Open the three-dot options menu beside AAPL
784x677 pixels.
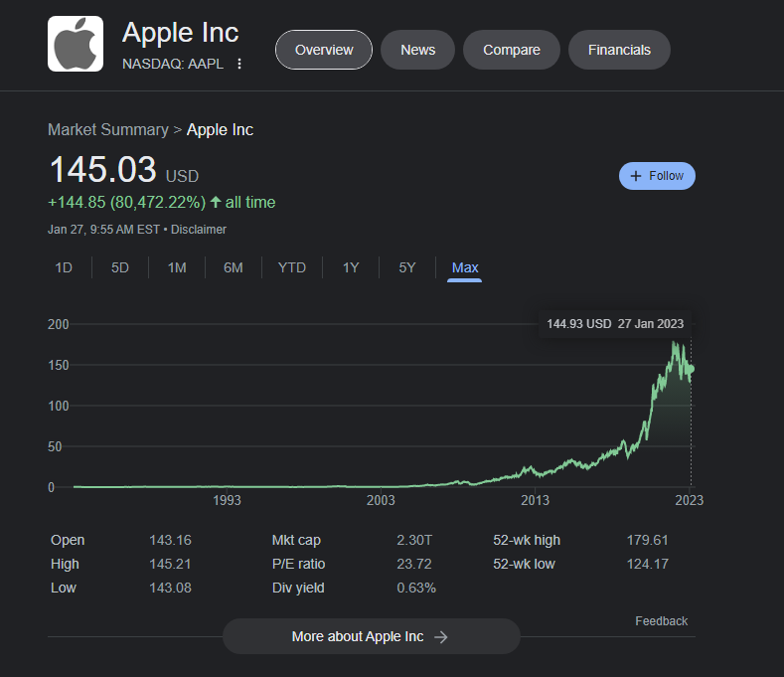[239, 64]
